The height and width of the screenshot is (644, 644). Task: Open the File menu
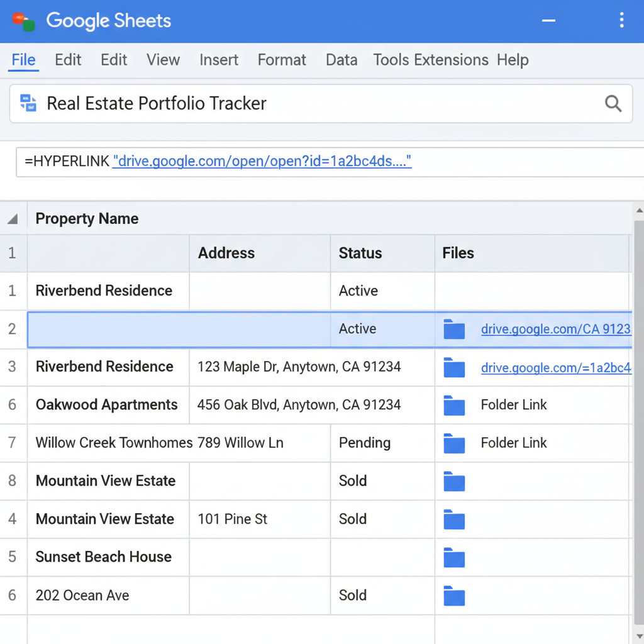click(23, 60)
